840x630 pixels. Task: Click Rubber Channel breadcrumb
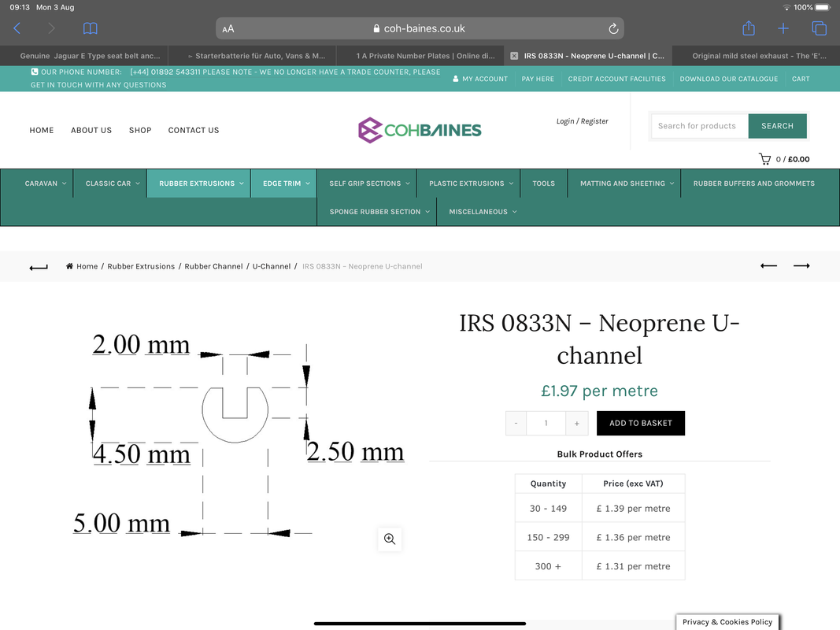[x=213, y=266]
